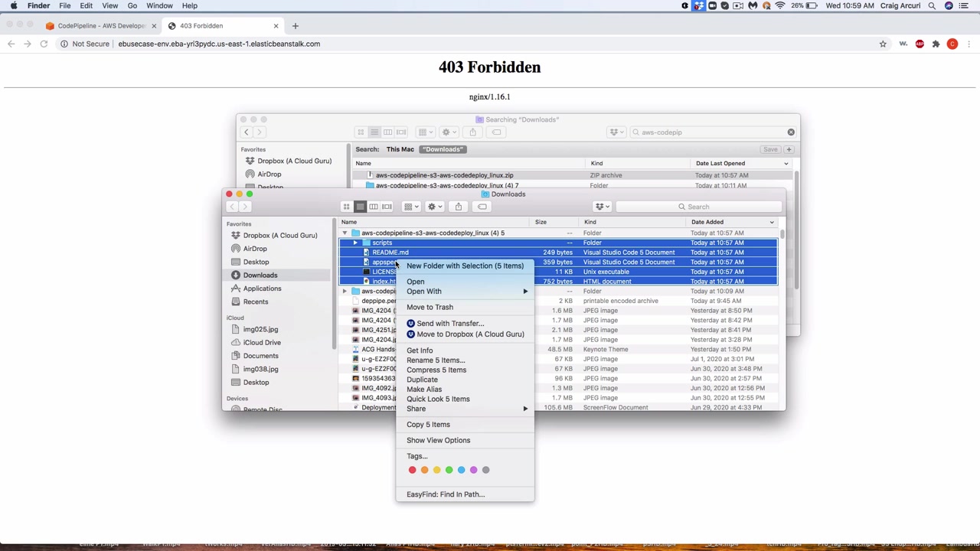This screenshot has width=980, height=551.
Task: Collapse the aws-codepipeline-s3-aws-codedeploy_linux (4) 5 folder
Action: (x=345, y=233)
